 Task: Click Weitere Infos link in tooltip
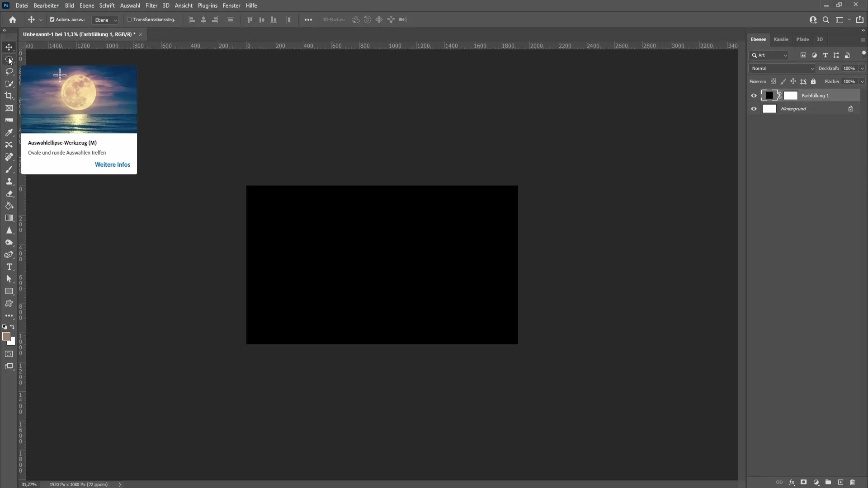112,164
